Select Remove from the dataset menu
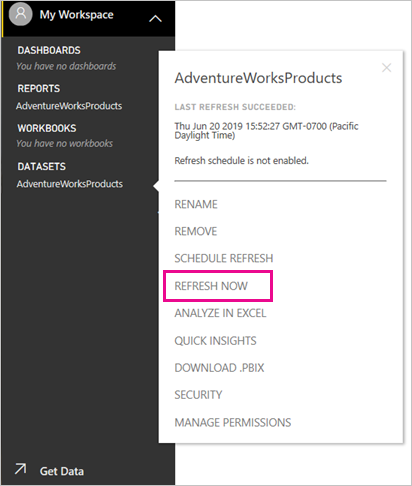This screenshot has height=486, width=412. coord(196,231)
